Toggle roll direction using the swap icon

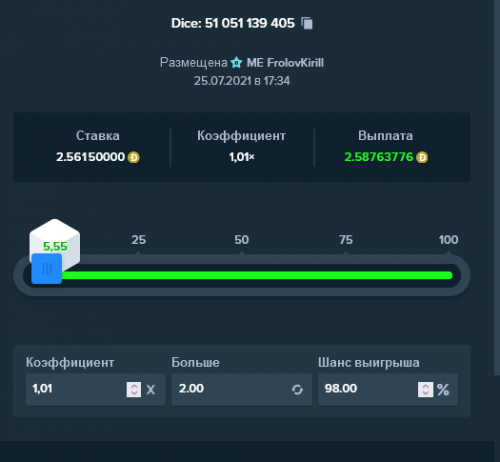(x=297, y=389)
